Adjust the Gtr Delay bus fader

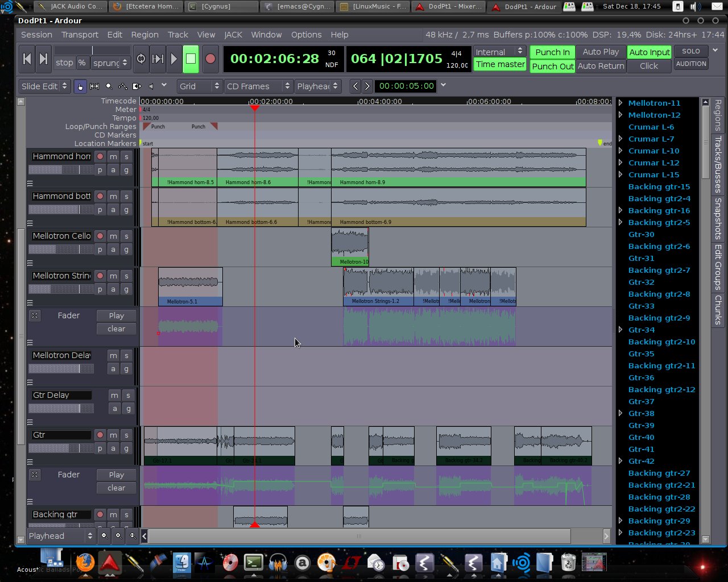[61, 408]
